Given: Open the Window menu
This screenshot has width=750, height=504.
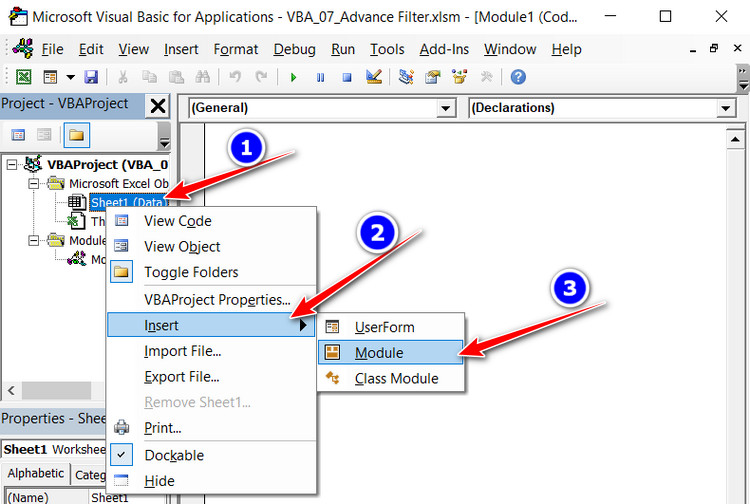Looking at the screenshot, I should coord(510,49).
